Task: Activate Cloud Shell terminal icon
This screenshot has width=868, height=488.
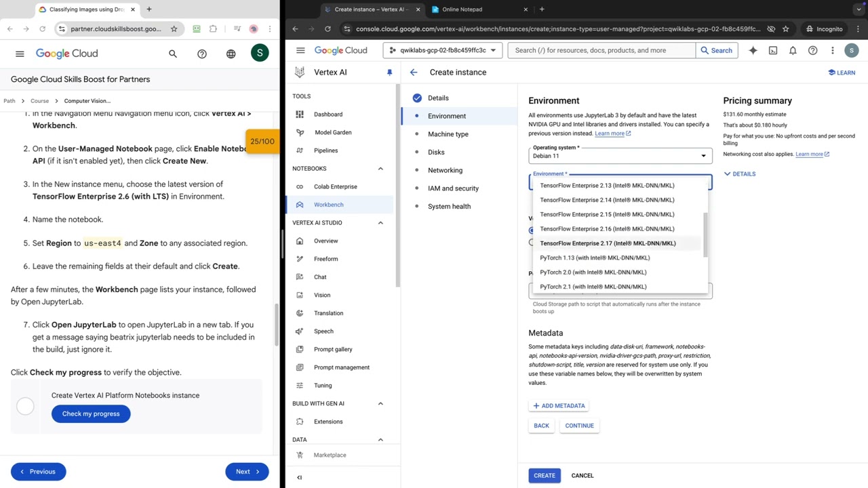Action: coord(773,50)
